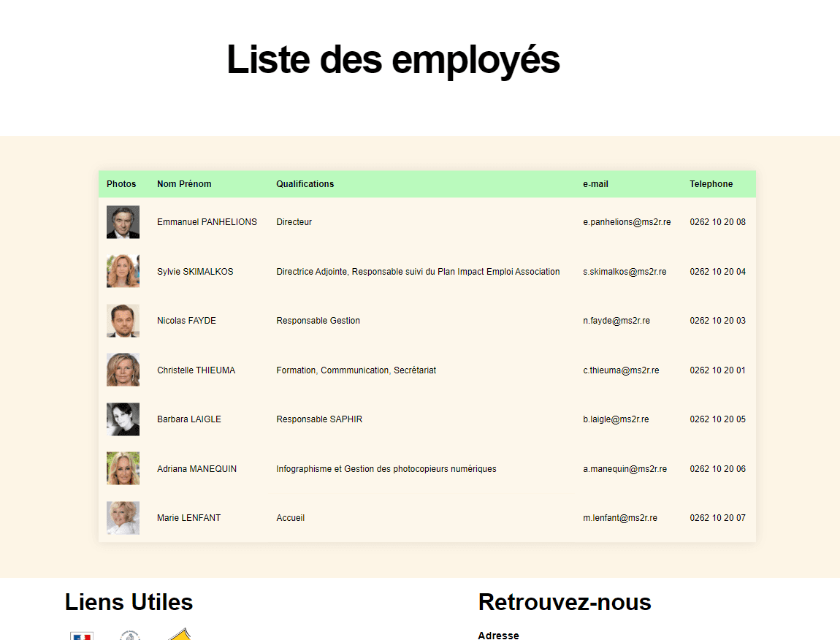The image size is (840, 640).
Task: Click the Directeur qualification cell
Action: click(294, 222)
